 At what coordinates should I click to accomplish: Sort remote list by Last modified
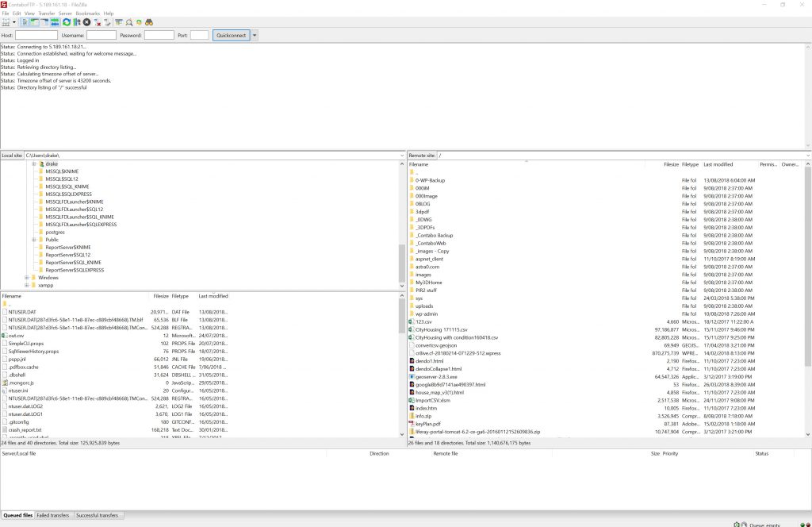tap(717, 164)
